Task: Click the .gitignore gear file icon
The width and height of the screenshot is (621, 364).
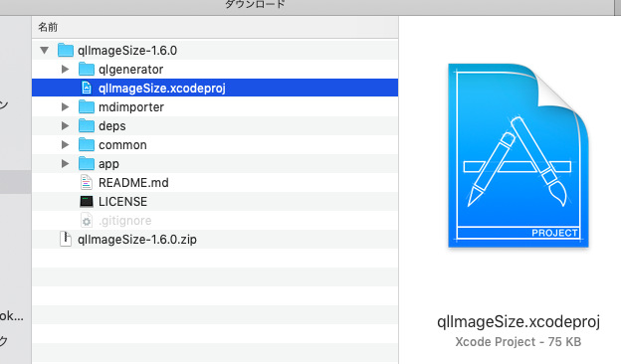Action: pyautogui.click(x=87, y=221)
